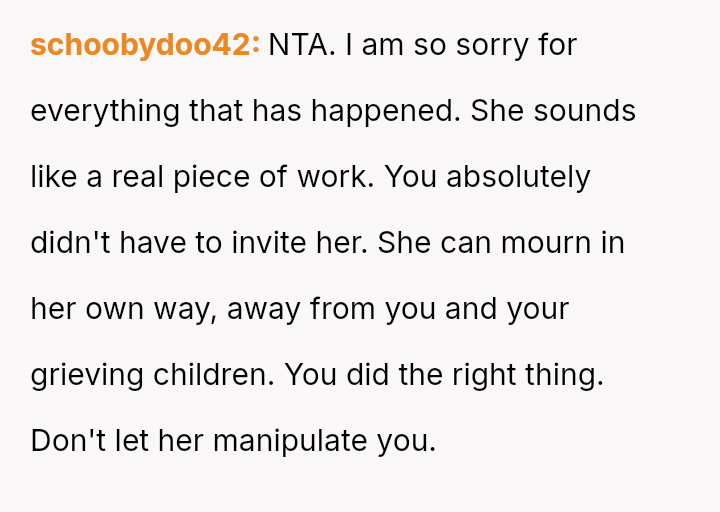720x512 pixels.
Task: Click the phrase "away from you and your"
Action: 398,309
